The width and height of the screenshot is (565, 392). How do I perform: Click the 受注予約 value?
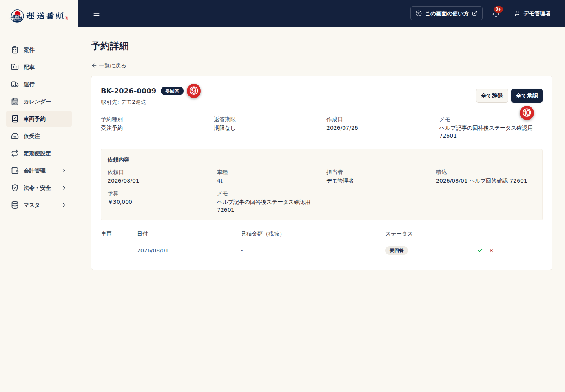(x=112, y=128)
